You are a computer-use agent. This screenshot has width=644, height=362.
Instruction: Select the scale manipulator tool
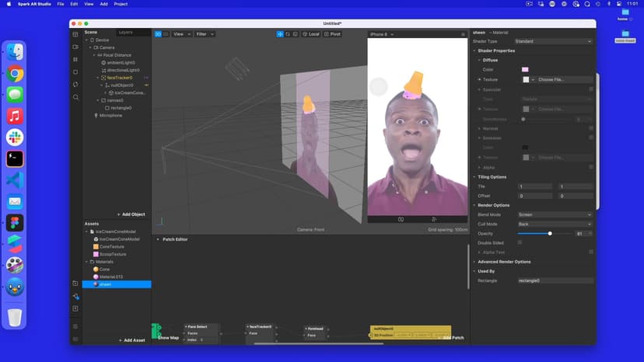pyautogui.click(x=296, y=34)
